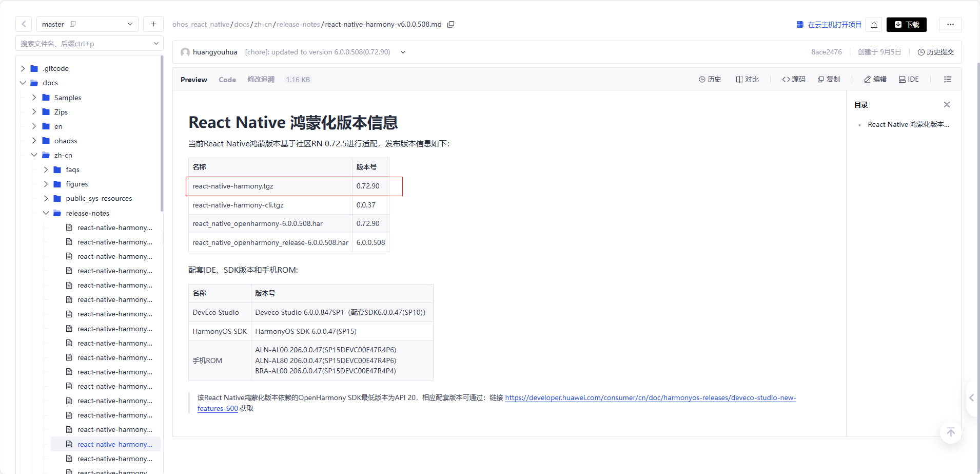980x474 pixels.
Task: Click DevEco Studio table cell
Action: pos(220,312)
